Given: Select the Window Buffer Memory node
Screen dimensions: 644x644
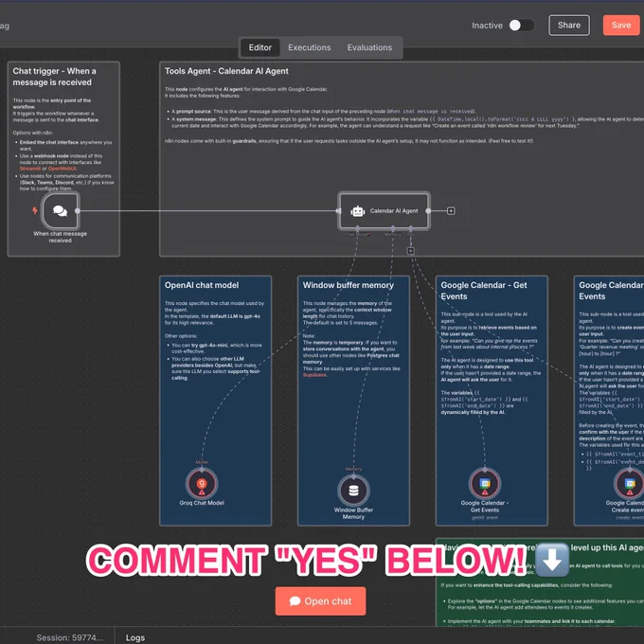Looking at the screenshot, I should 353,491.
